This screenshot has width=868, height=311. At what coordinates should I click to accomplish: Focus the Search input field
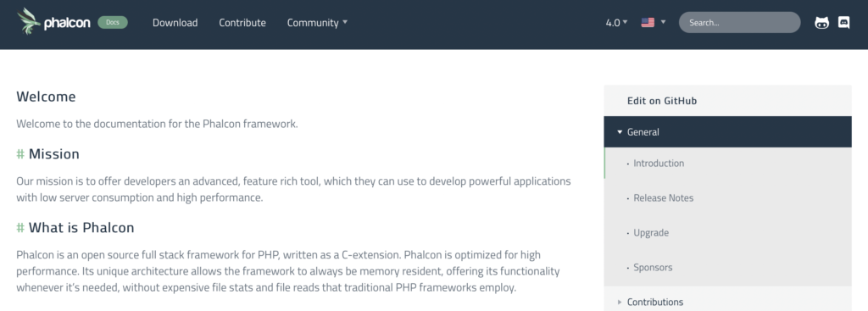click(x=739, y=23)
